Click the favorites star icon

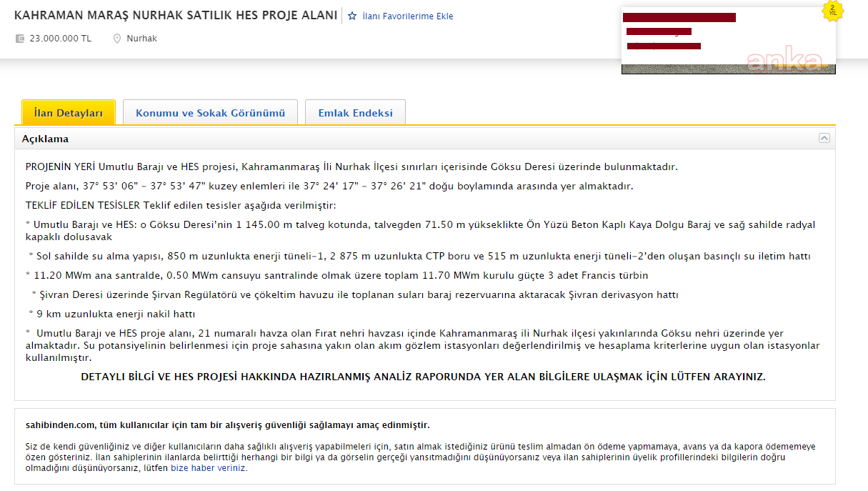click(x=352, y=16)
